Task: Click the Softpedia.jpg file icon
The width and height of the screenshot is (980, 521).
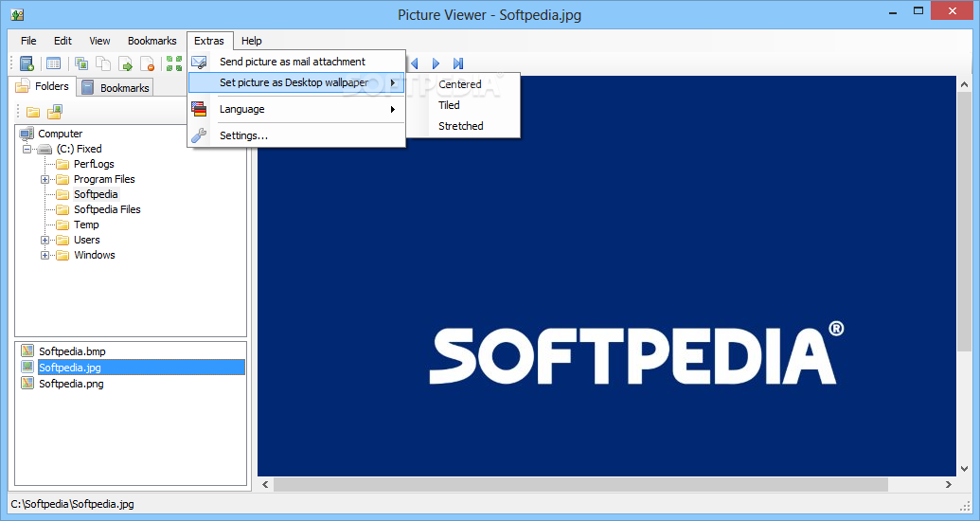Action: (x=27, y=368)
